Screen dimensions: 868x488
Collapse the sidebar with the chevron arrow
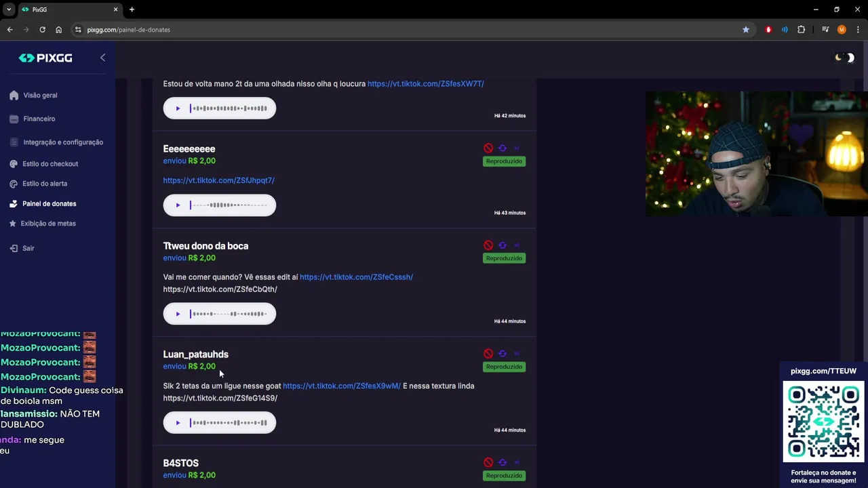coord(102,58)
